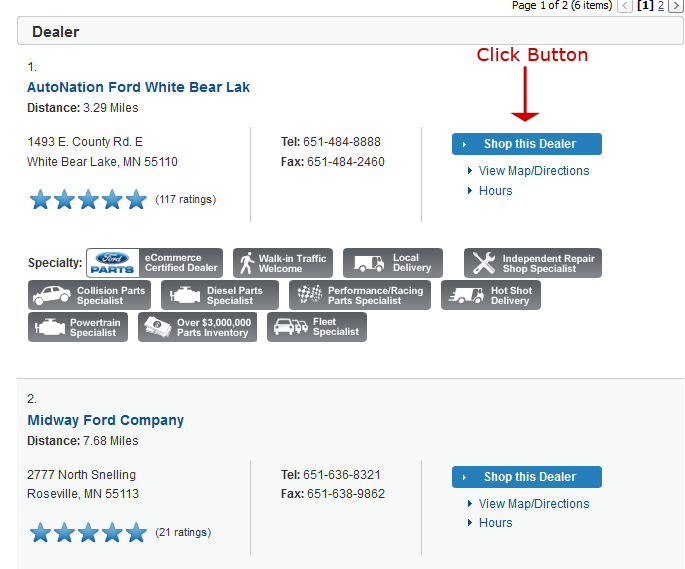This screenshot has width=685, height=569.
Task: Click the star rating for Midway Ford Company
Action: pyautogui.click(x=88, y=532)
